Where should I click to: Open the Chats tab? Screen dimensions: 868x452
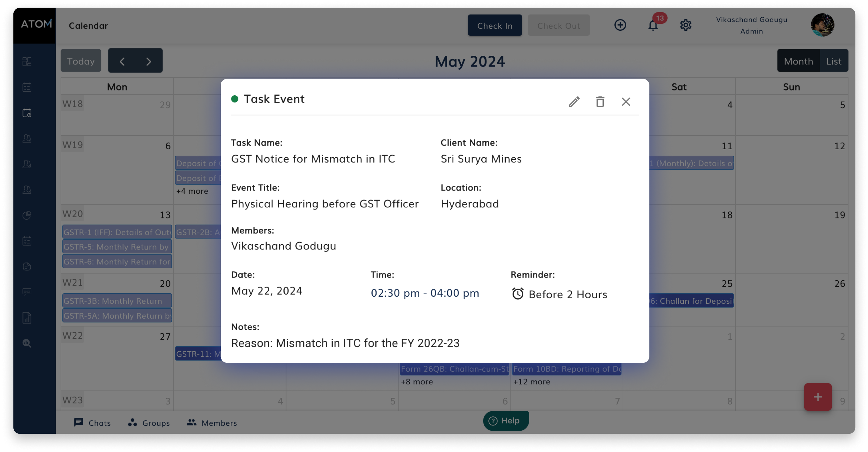click(92, 423)
